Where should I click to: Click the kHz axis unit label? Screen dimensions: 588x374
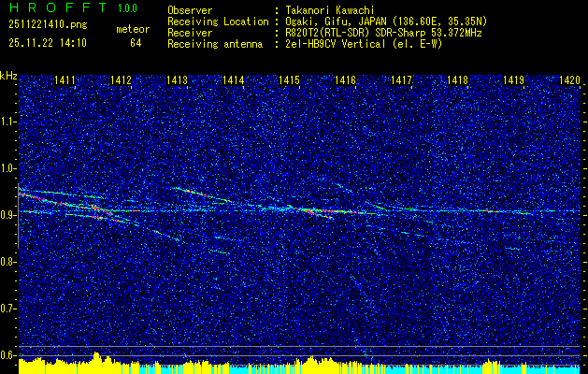coord(8,76)
